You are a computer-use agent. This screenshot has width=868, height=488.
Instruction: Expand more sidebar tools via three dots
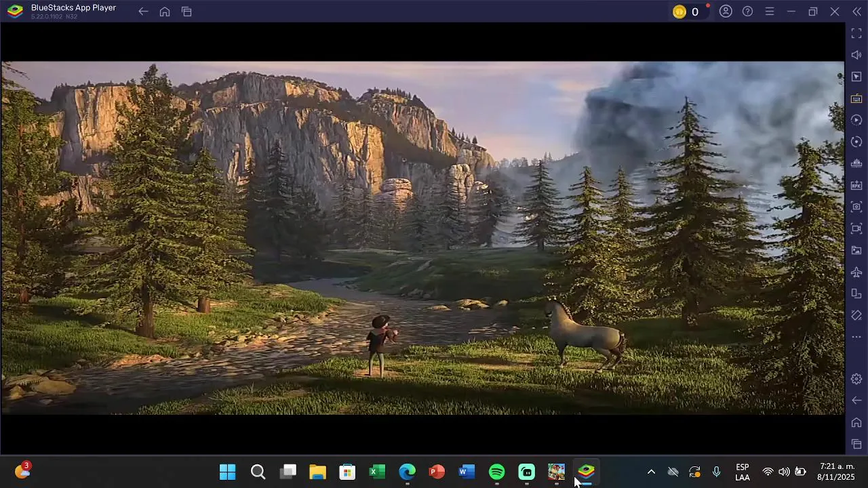[x=856, y=337]
